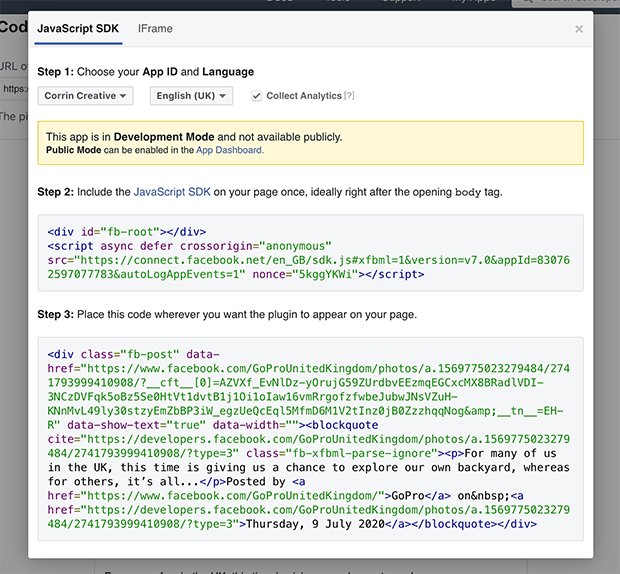Click the 'Step 2:' label text

(x=56, y=192)
